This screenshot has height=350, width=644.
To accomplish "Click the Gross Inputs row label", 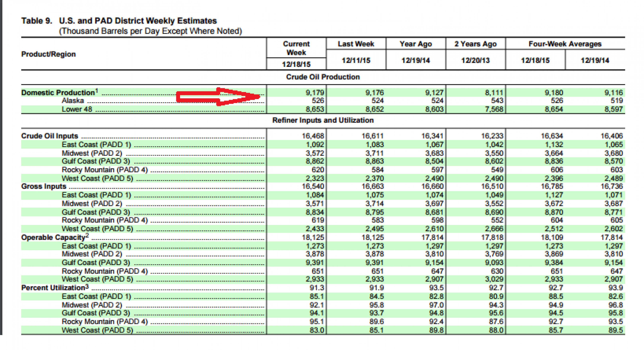I will click(44, 186).
